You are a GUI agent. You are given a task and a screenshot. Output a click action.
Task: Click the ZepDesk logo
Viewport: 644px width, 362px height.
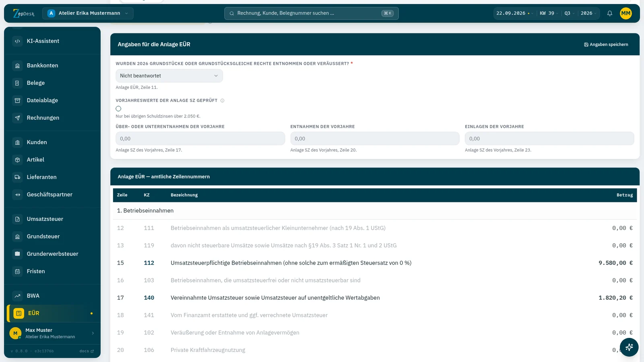point(24,13)
